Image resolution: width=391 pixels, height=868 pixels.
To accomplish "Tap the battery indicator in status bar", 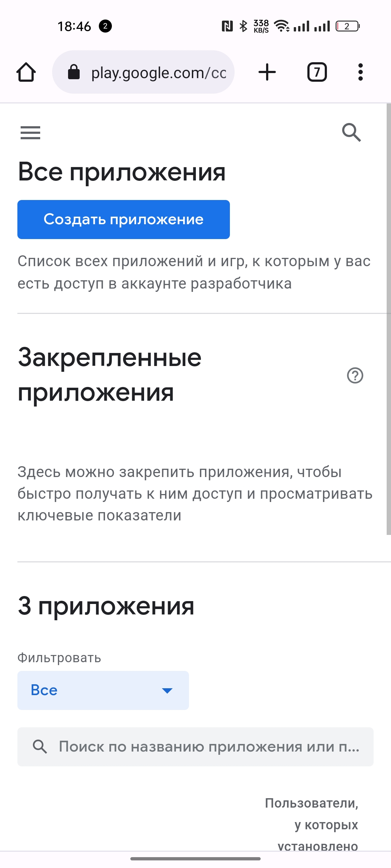I will (x=348, y=26).
